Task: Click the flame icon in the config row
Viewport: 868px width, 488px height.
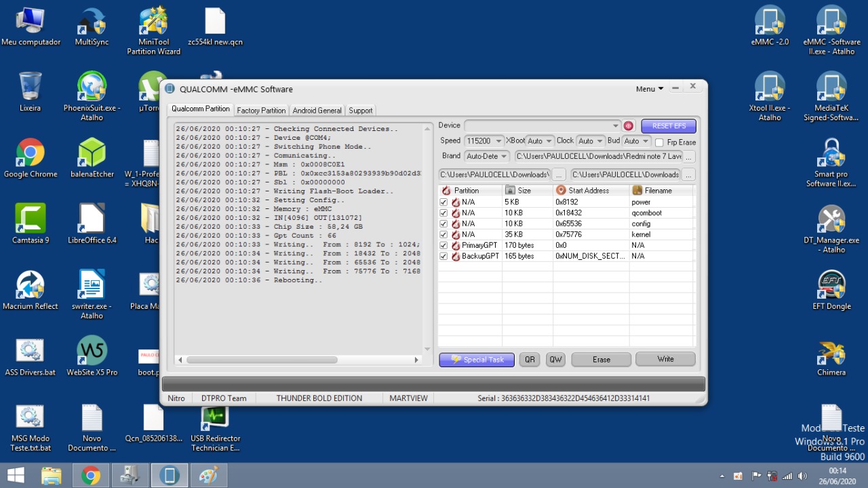Action: point(456,224)
